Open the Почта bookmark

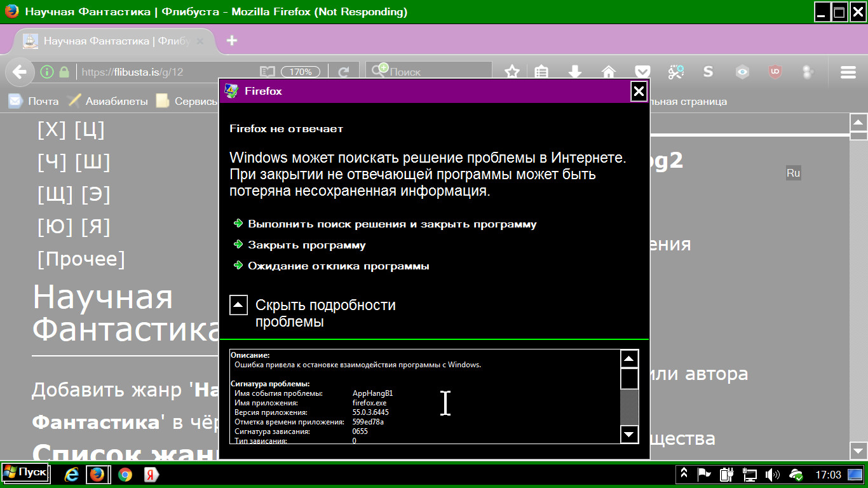34,101
